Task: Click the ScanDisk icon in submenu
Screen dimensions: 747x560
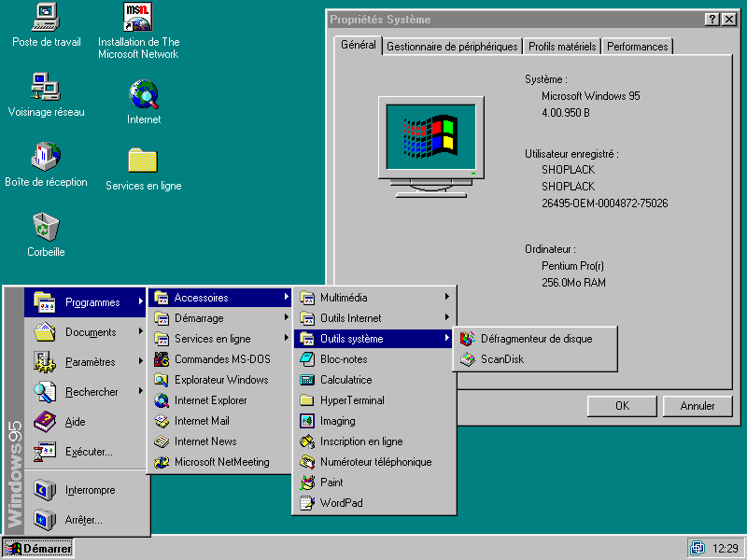Action: [468, 359]
